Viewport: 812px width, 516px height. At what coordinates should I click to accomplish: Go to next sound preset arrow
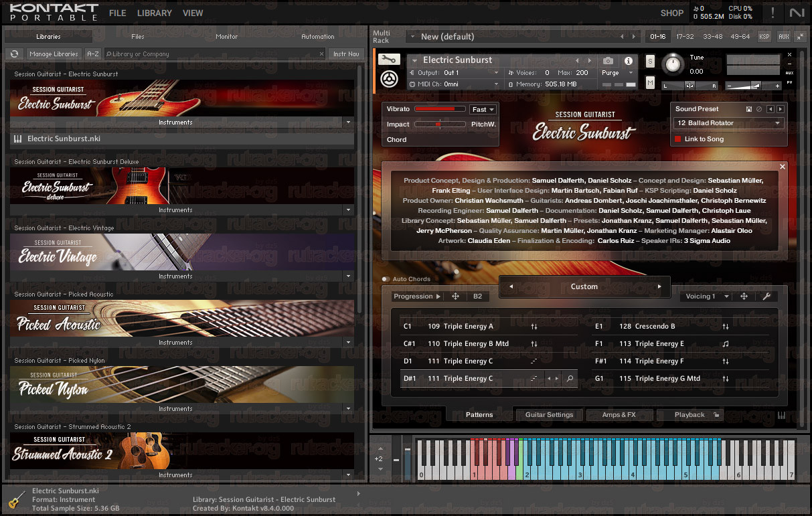click(x=780, y=109)
